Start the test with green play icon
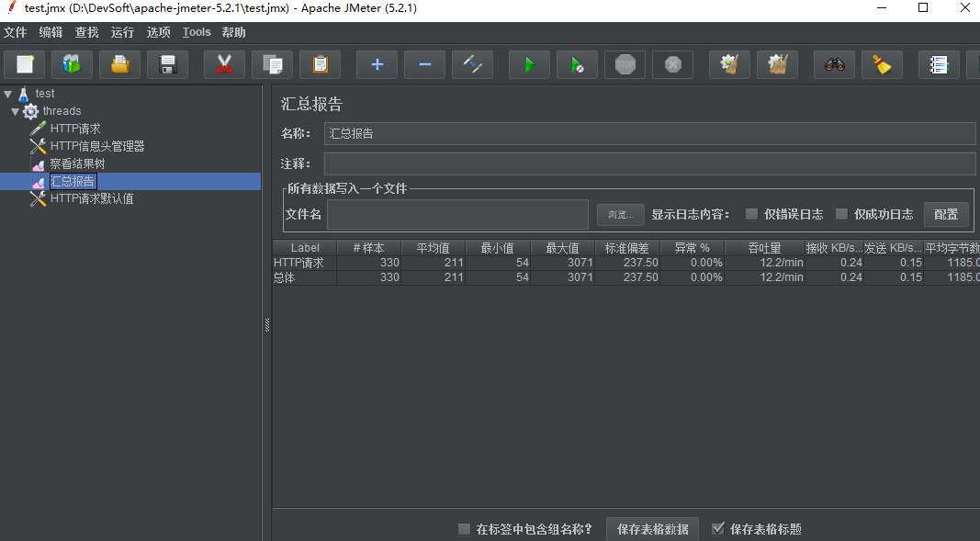Screen dimensions: 980x541 [529, 64]
